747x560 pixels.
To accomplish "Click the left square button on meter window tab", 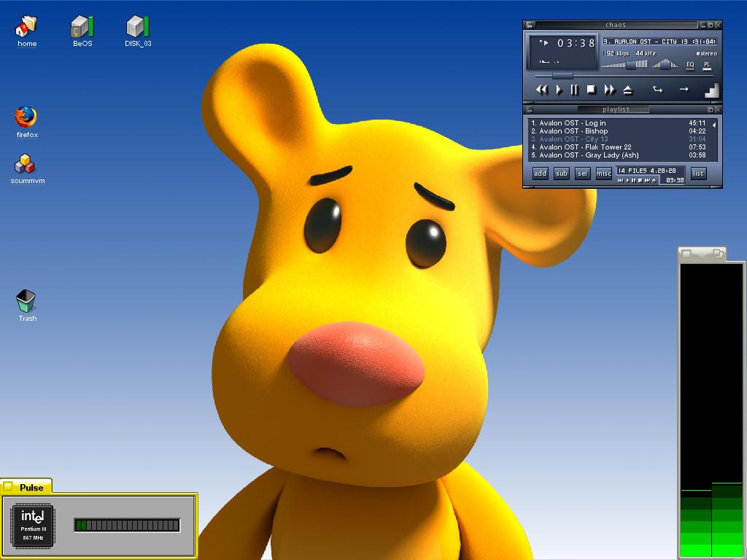I will (x=686, y=254).
